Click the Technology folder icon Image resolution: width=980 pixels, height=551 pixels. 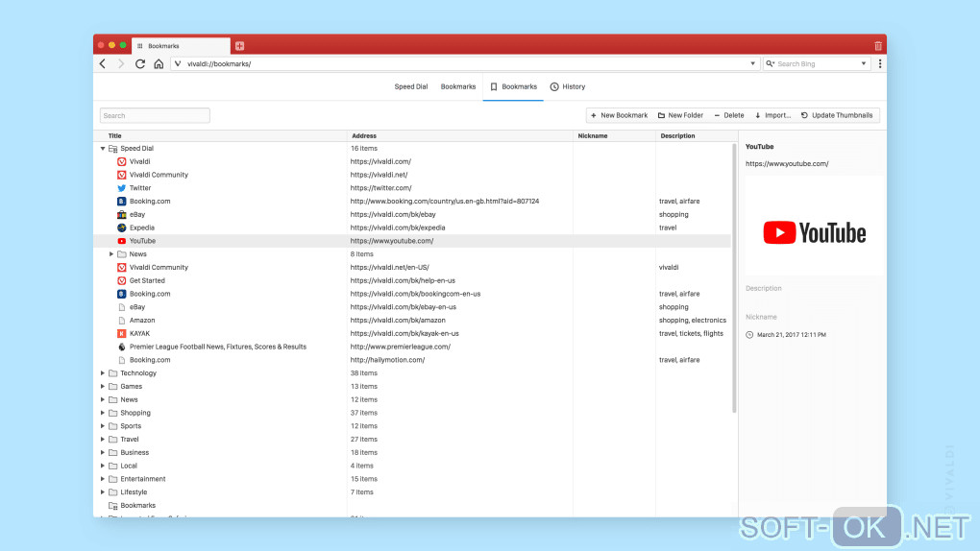click(x=113, y=373)
